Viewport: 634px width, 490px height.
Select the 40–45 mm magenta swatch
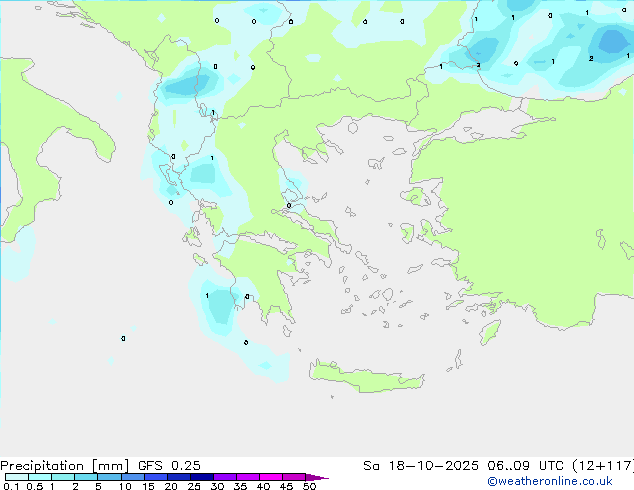click(271, 477)
